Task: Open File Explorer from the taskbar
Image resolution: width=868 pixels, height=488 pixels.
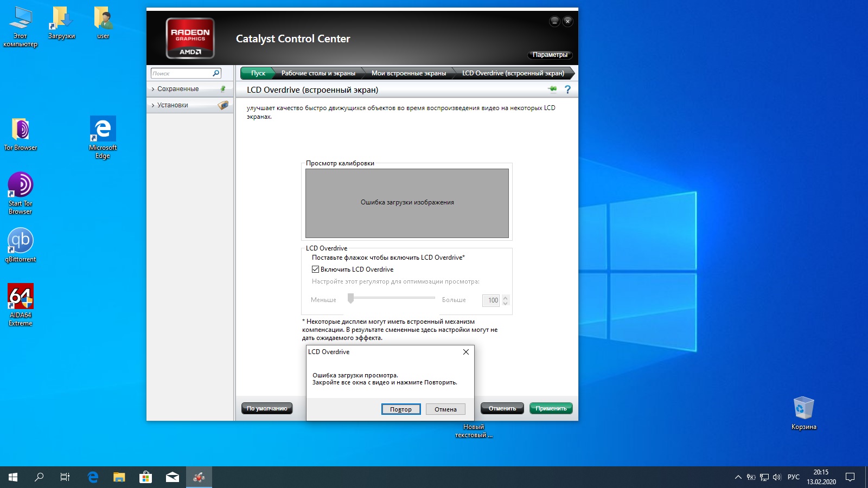Action: pyautogui.click(x=119, y=477)
